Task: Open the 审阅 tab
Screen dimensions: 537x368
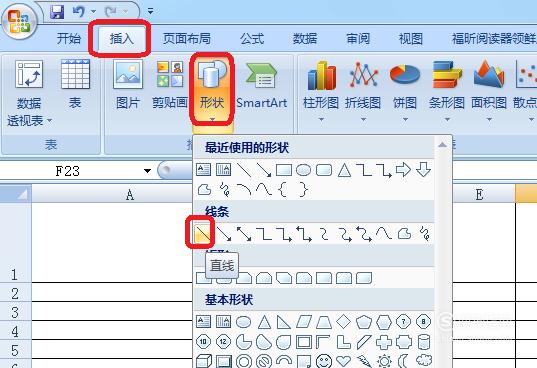Action: (x=358, y=38)
